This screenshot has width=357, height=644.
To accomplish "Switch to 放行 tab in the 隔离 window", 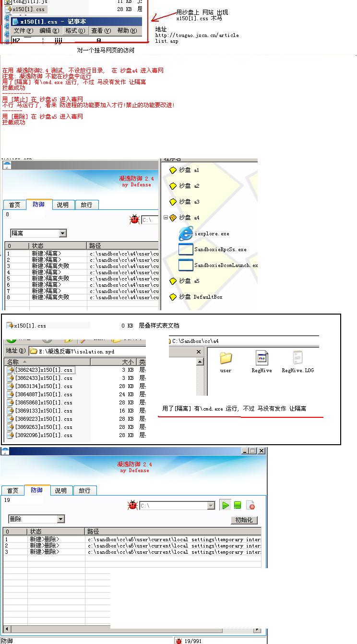I will [x=86, y=205].
